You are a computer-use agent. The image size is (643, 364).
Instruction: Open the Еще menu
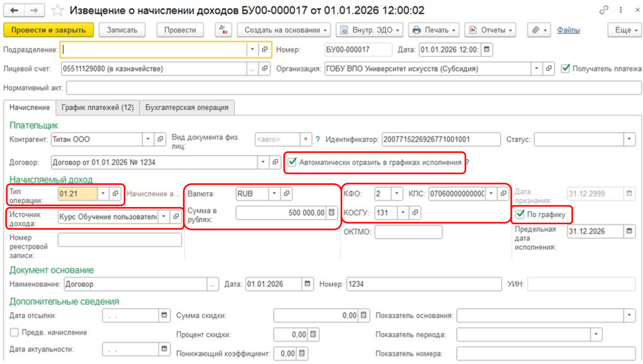(x=624, y=30)
